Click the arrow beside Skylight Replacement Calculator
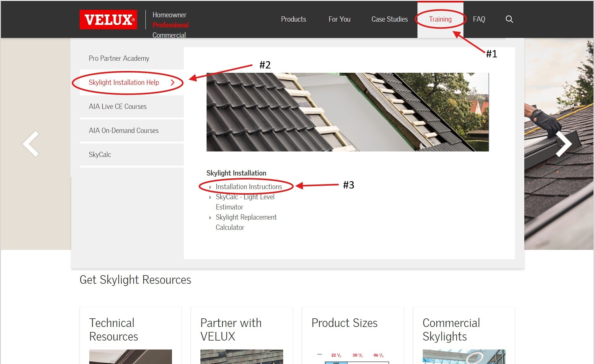Image resolution: width=595 pixels, height=364 pixels. pyautogui.click(x=210, y=217)
